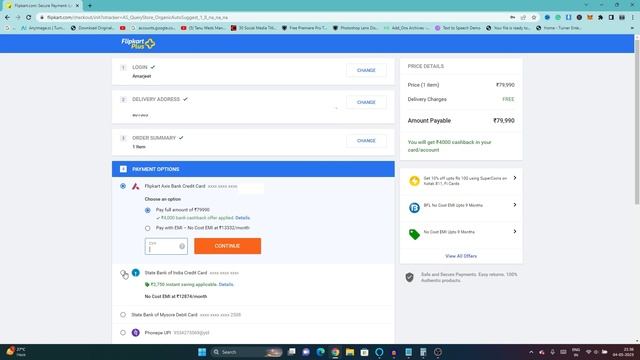640x360 pixels.
Task: Click CHANGE button for Delivery Address
Action: [366, 102]
